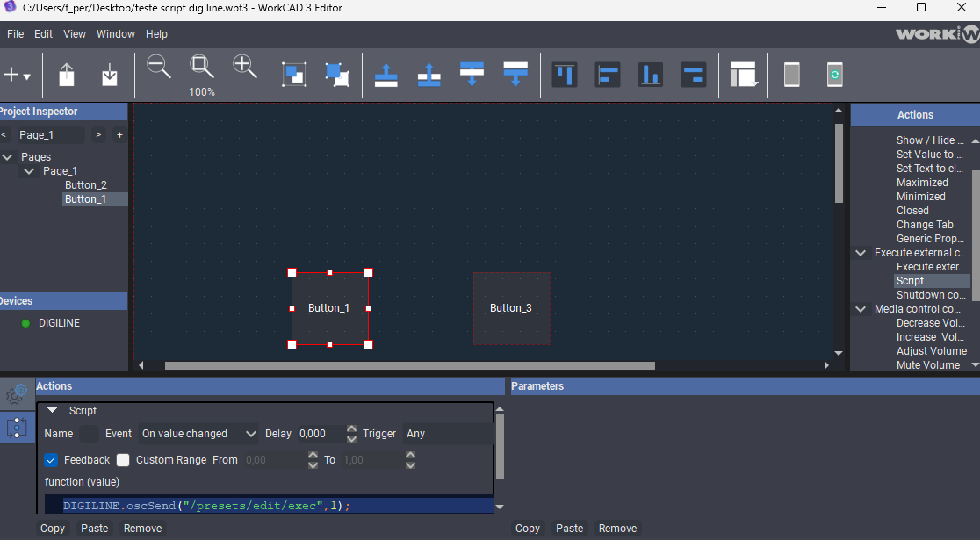Open the bracket actions tab in bottom panel

[x=17, y=428]
